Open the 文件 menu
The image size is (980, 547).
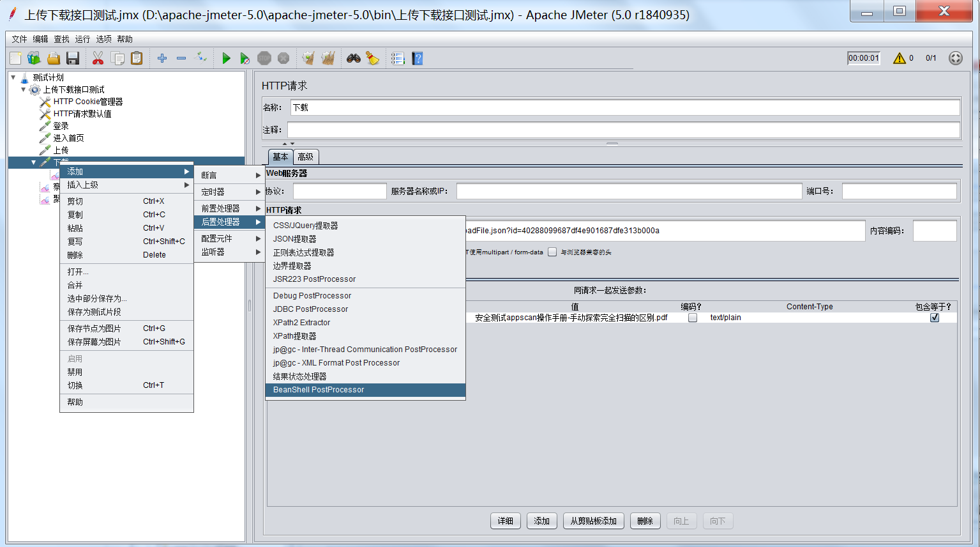tap(19, 39)
